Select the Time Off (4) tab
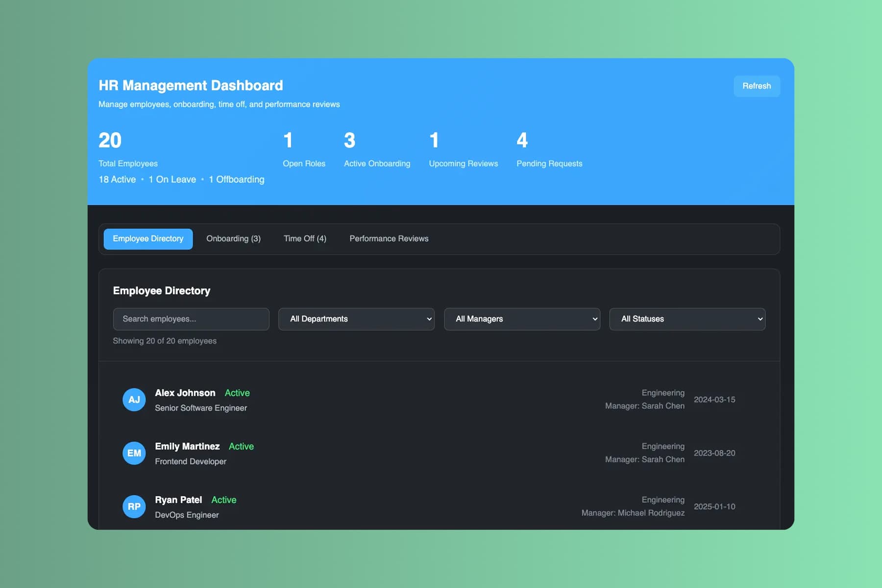 [305, 239]
